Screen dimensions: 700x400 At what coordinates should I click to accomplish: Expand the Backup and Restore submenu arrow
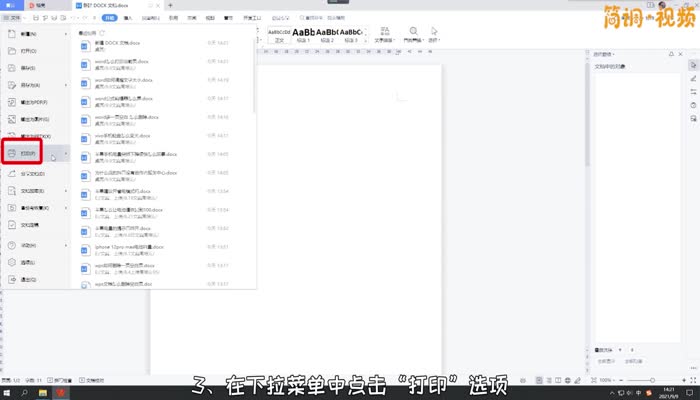(x=66, y=208)
